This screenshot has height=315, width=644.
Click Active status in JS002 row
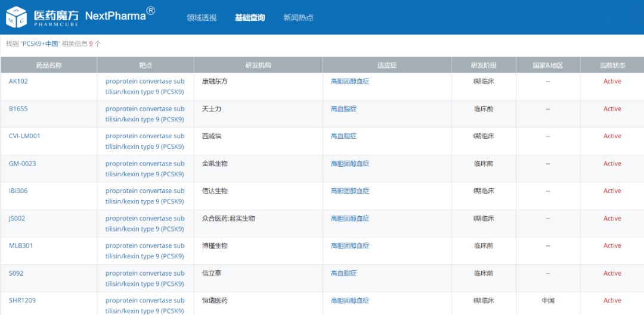(612, 218)
